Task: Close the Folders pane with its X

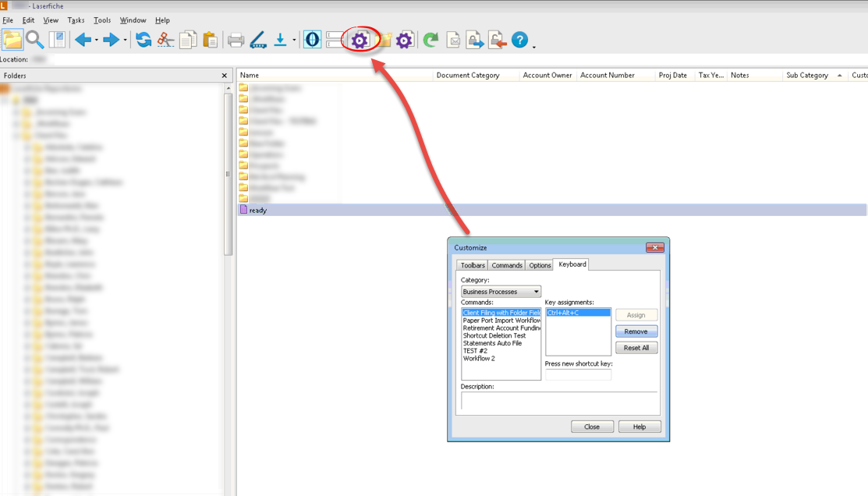Action: pyautogui.click(x=225, y=76)
